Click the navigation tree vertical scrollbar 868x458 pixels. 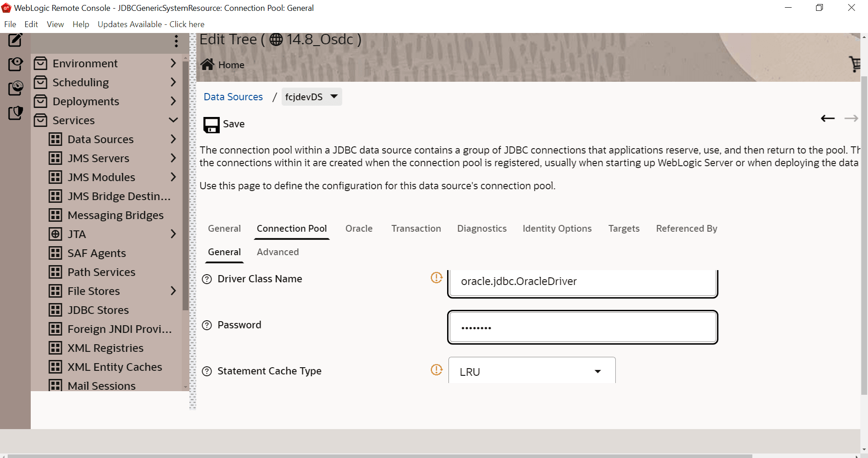(185, 185)
